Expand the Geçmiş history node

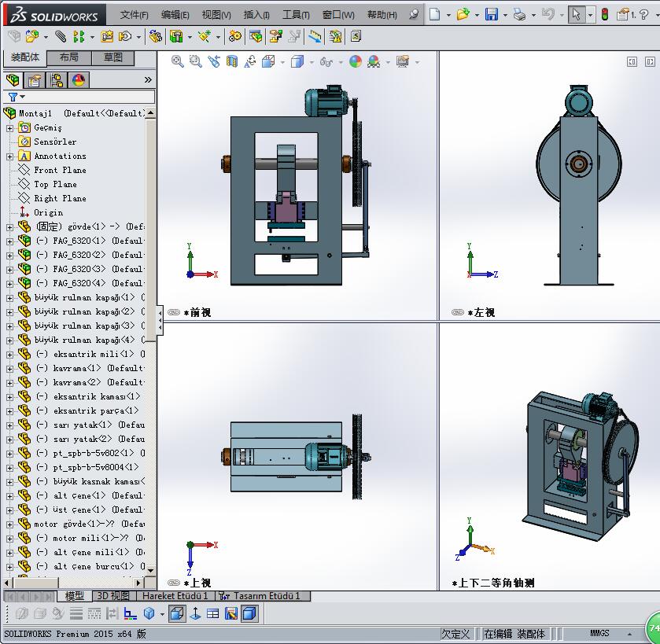[x=9, y=128]
